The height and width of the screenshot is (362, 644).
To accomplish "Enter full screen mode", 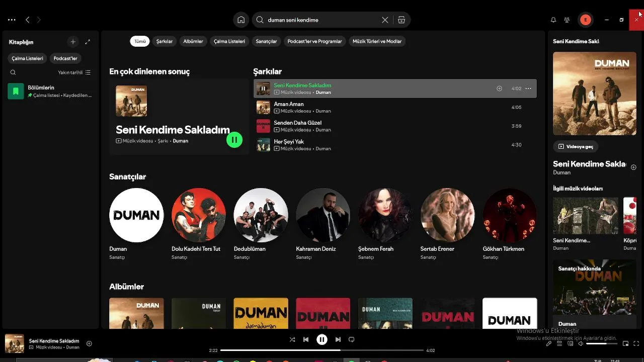I will 636,344.
